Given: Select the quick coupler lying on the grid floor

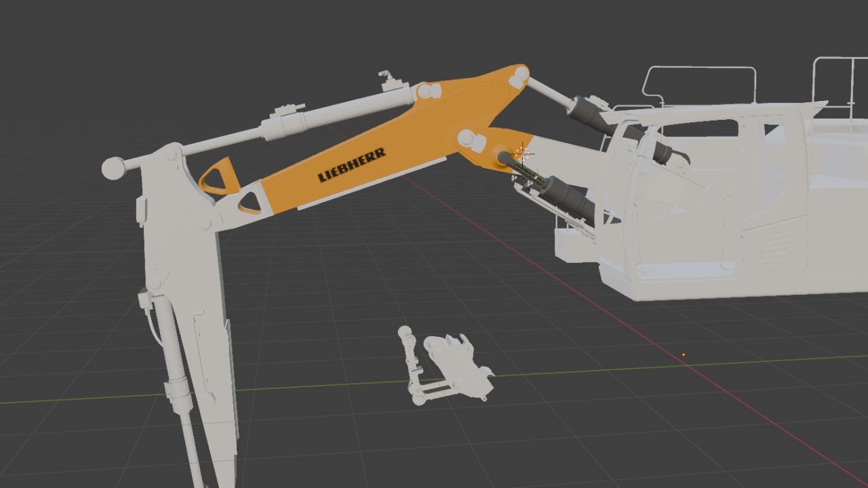Looking at the screenshot, I should [459, 367].
